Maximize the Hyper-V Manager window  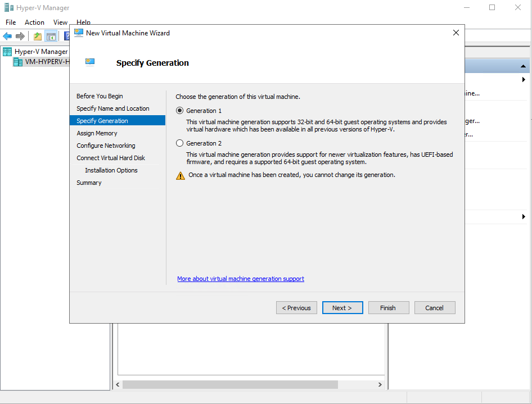click(x=492, y=7)
